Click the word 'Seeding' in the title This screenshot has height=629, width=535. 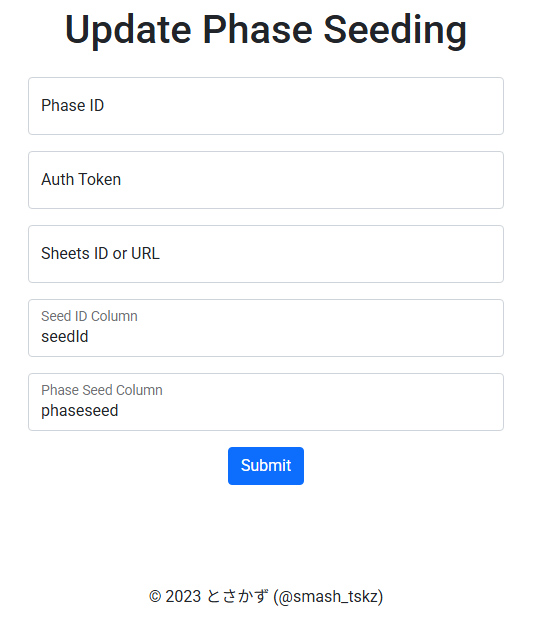tap(397, 30)
